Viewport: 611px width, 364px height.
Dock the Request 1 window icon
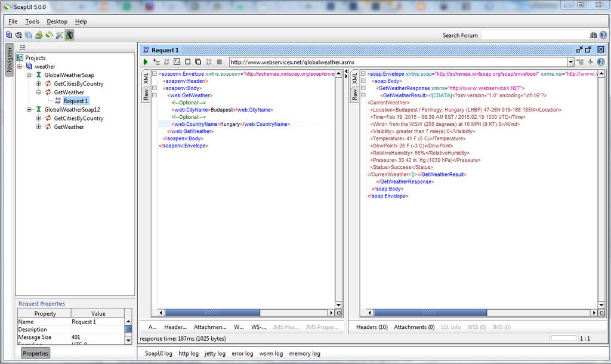coord(580,49)
